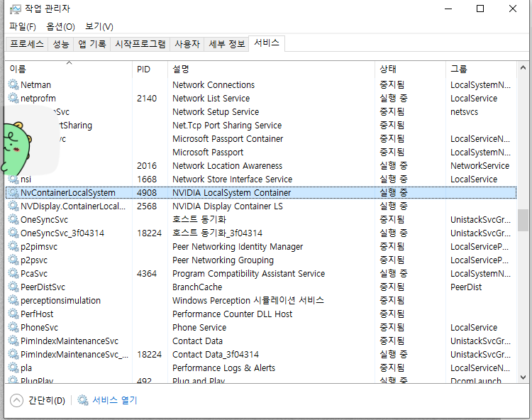Sort by the 이름 column header
This screenshot has width=532, height=420.
(69, 69)
